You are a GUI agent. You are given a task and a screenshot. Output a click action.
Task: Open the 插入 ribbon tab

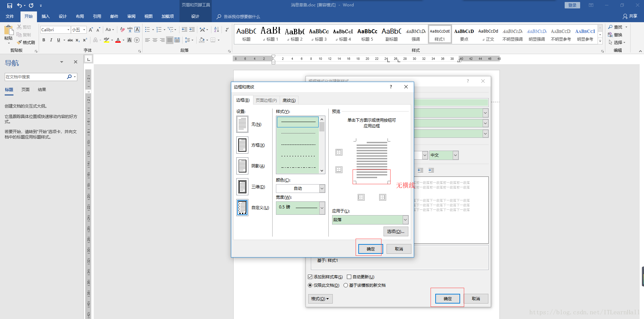(x=45, y=16)
